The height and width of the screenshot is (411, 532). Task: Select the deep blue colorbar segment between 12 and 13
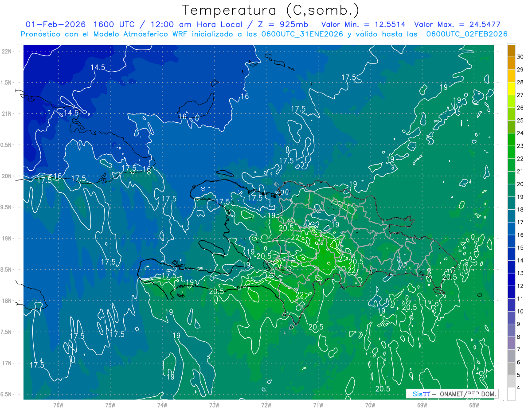pyautogui.click(x=511, y=280)
